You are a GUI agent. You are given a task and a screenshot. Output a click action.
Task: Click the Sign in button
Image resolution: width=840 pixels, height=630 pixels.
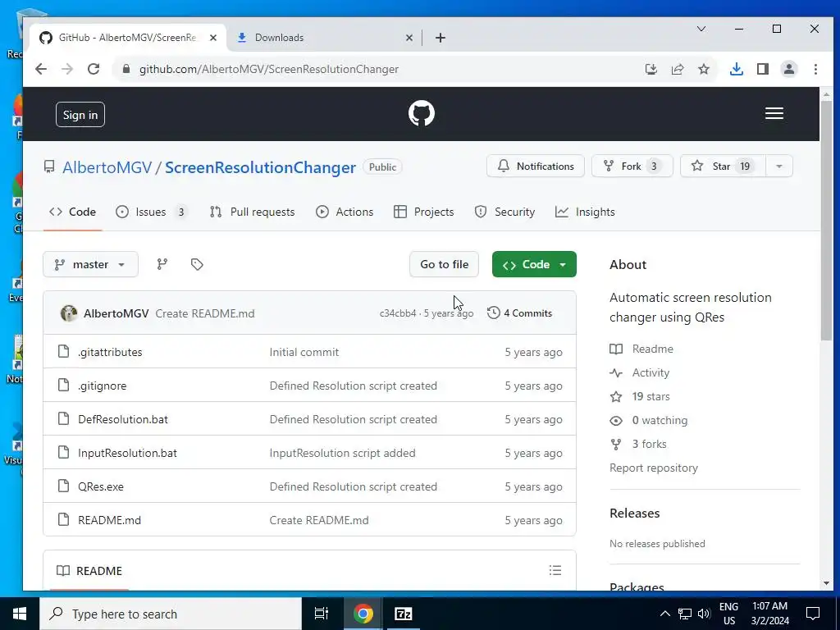click(x=80, y=115)
